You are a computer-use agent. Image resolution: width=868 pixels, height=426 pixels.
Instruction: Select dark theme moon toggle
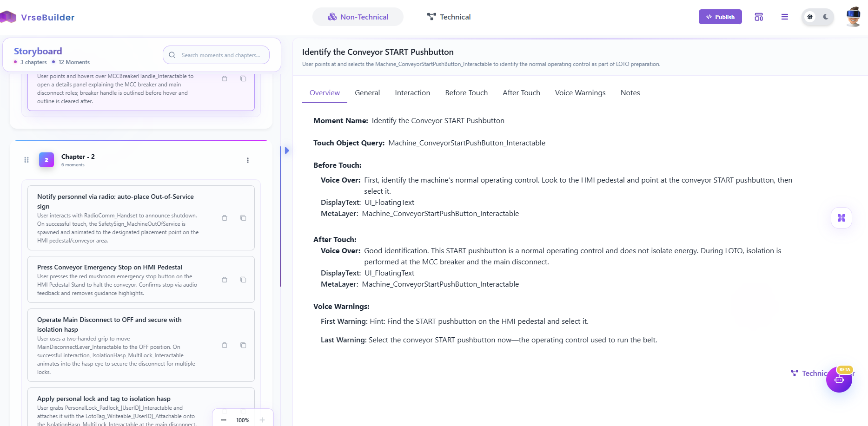tap(826, 17)
